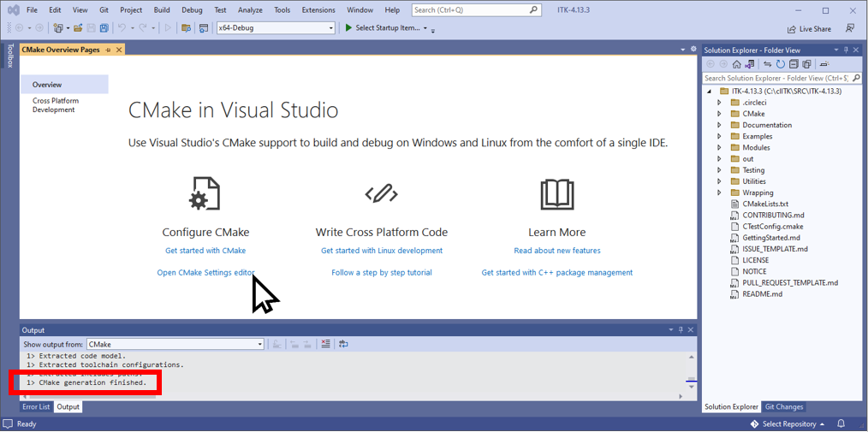Open the Show output from CMake dropdown
The width and height of the screenshot is (868, 432).
(260, 344)
